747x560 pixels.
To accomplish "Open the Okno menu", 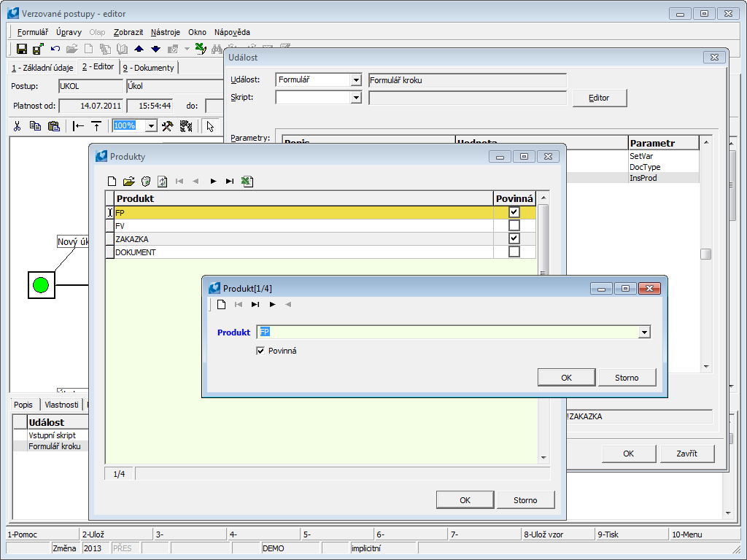I will click(x=197, y=32).
